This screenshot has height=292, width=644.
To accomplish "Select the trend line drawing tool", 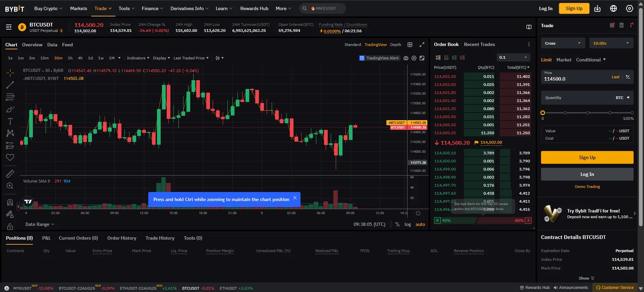I will (10, 85).
